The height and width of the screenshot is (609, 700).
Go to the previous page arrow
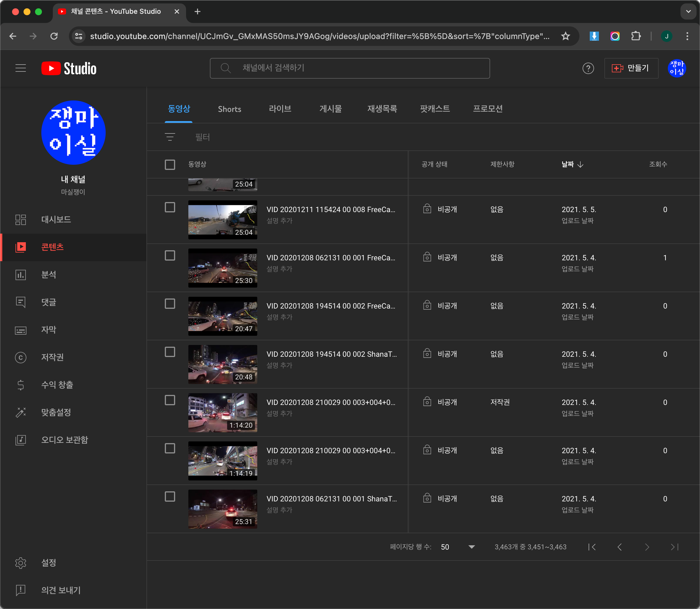pyautogui.click(x=619, y=547)
